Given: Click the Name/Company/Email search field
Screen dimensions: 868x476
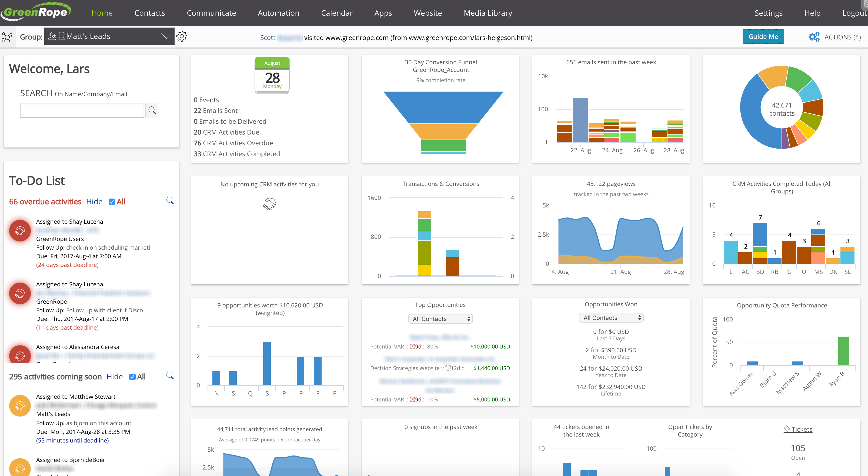Looking at the screenshot, I should (82, 110).
